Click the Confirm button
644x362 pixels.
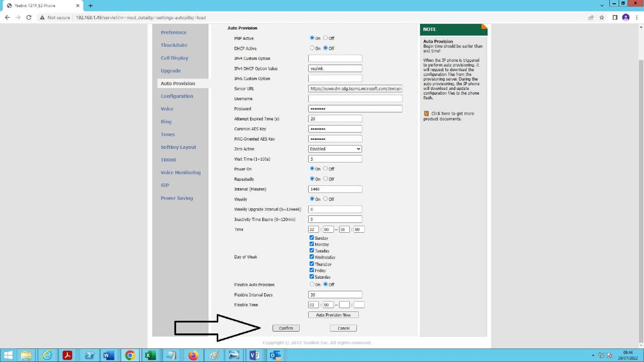click(286, 328)
